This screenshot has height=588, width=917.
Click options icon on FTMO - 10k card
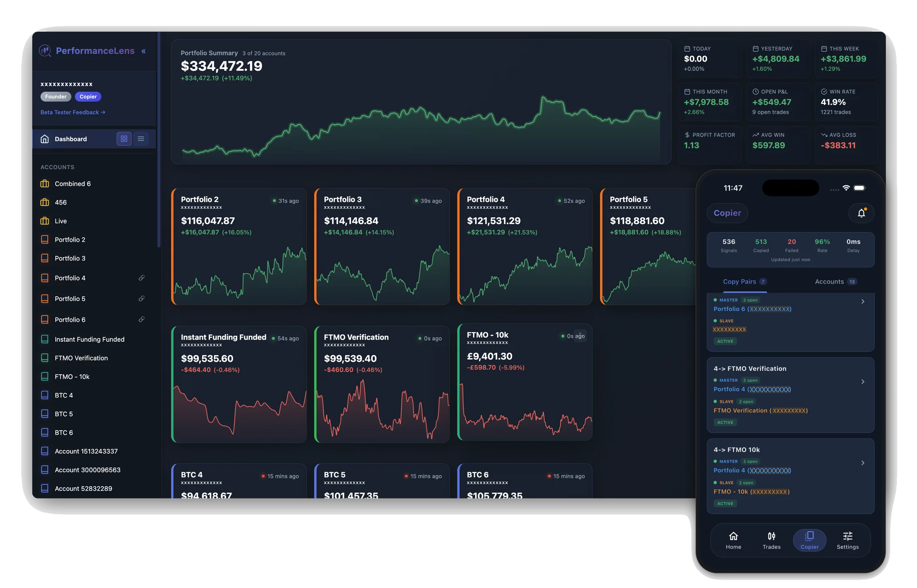pos(580,335)
